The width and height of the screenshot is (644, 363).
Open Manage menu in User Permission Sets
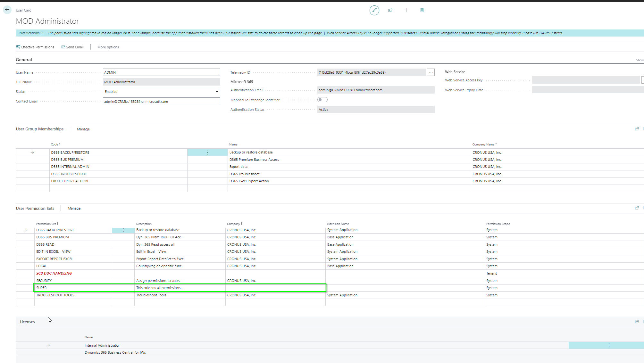pyautogui.click(x=74, y=208)
